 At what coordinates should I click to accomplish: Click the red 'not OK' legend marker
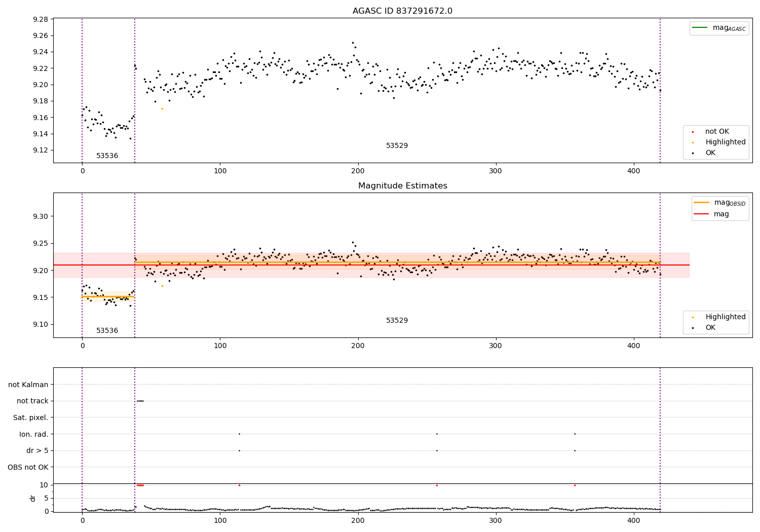coord(693,132)
